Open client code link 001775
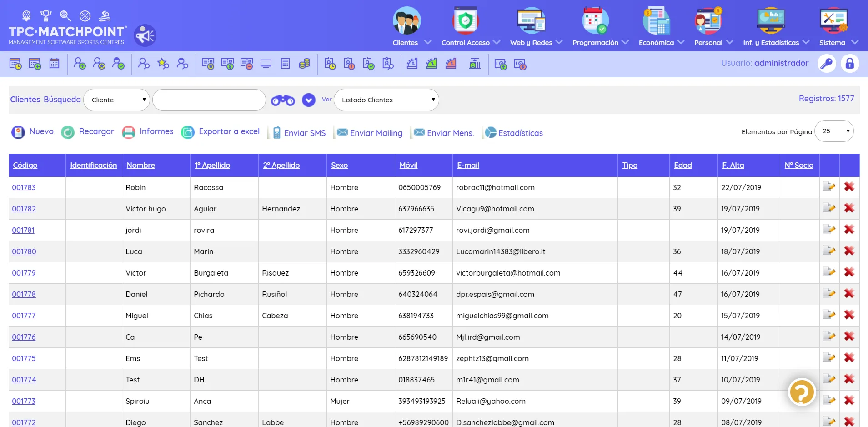This screenshot has height=427, width=868. pos(24,358)
